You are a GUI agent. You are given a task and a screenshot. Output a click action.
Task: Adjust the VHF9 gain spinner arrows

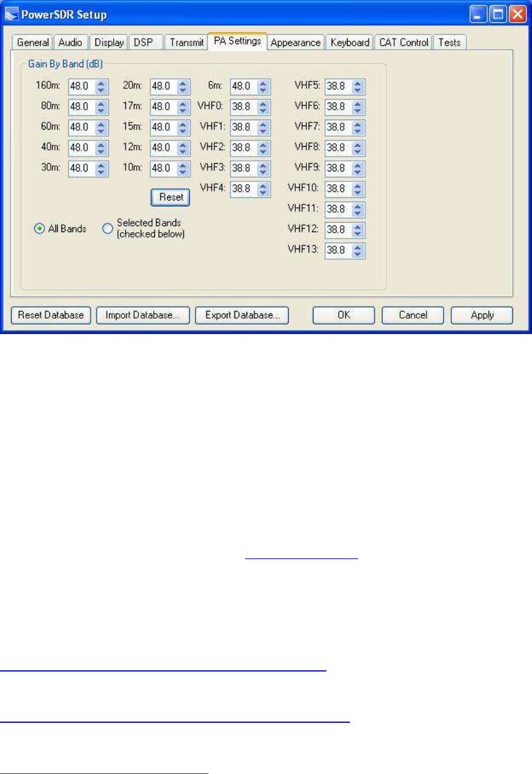coord(358,168)
